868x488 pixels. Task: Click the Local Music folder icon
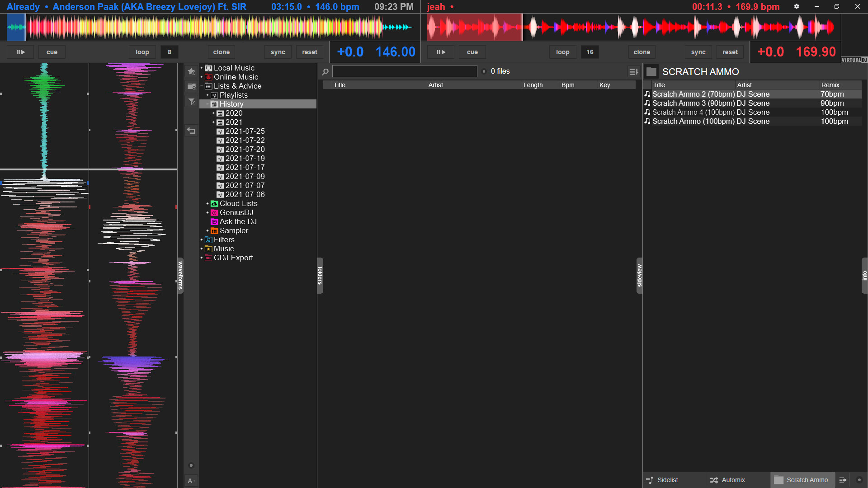(208, 68)
